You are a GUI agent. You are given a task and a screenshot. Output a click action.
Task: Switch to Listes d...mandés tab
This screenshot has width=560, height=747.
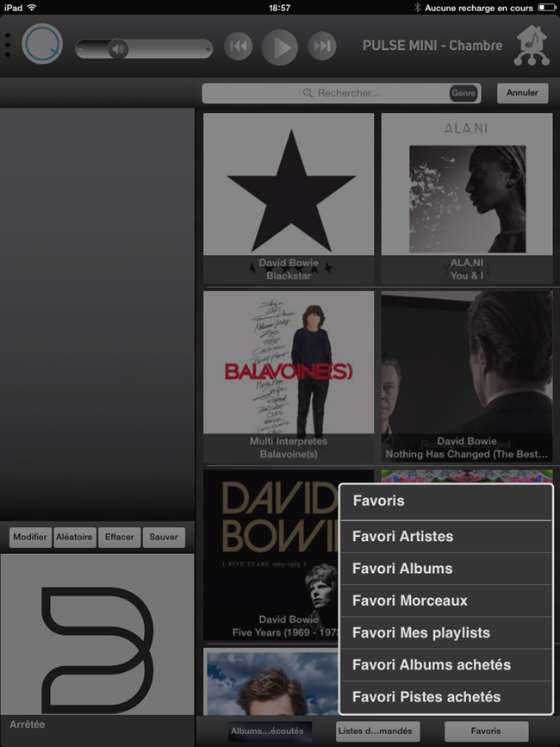[377, 731]
